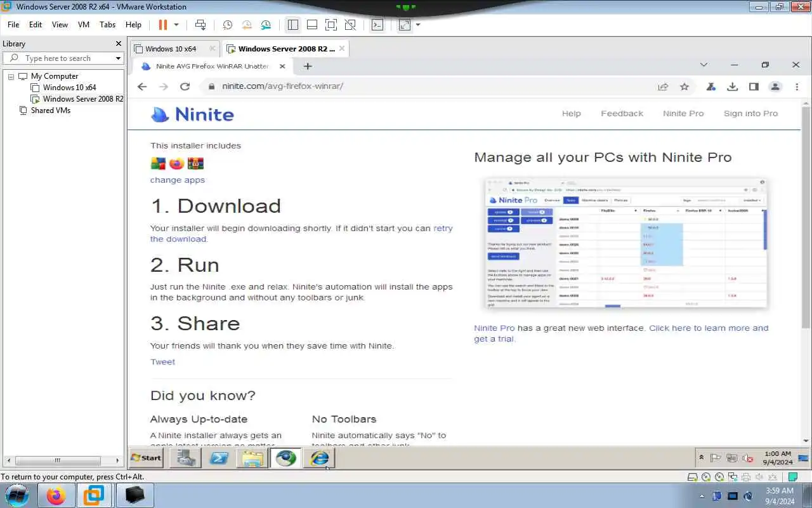This screenshot has height=508, width=812.
Task: Open the Tabs menu
Action: point(108,24)
